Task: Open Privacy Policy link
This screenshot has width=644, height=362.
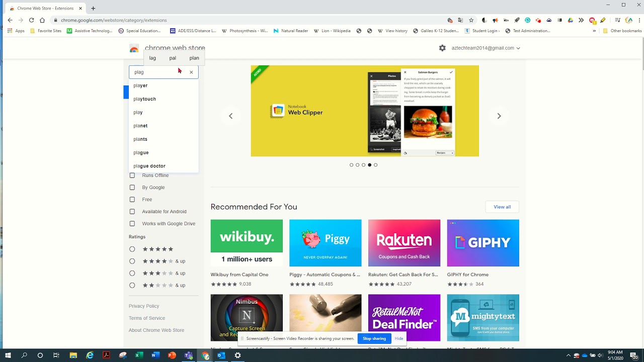Action: [144, 306]
